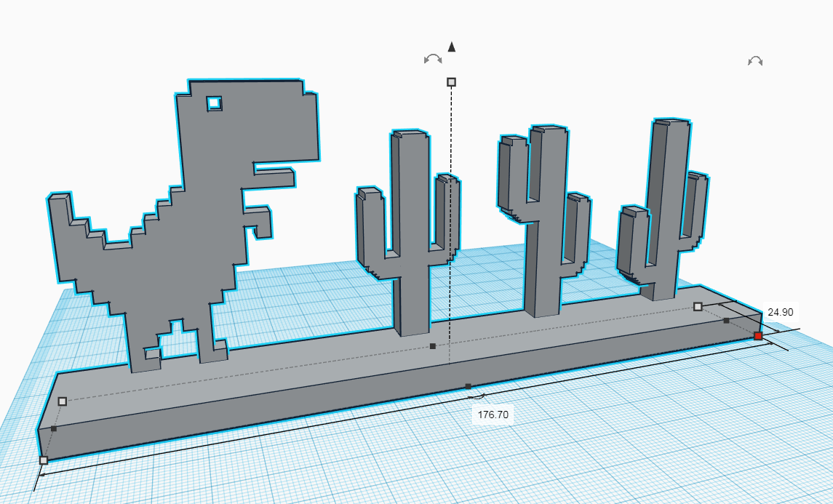Click the black midpoint handle on the base's short right edge
Viewport: 833px width, 504px height.
[x=726, y=321]
